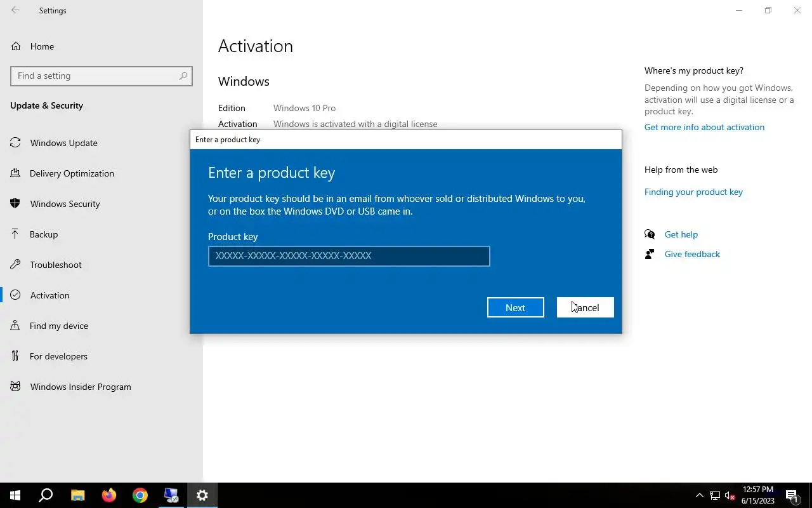Screen dimensions: 812x508
Task: Click the 'Update & Security' section title
Action: coord(46,105)
